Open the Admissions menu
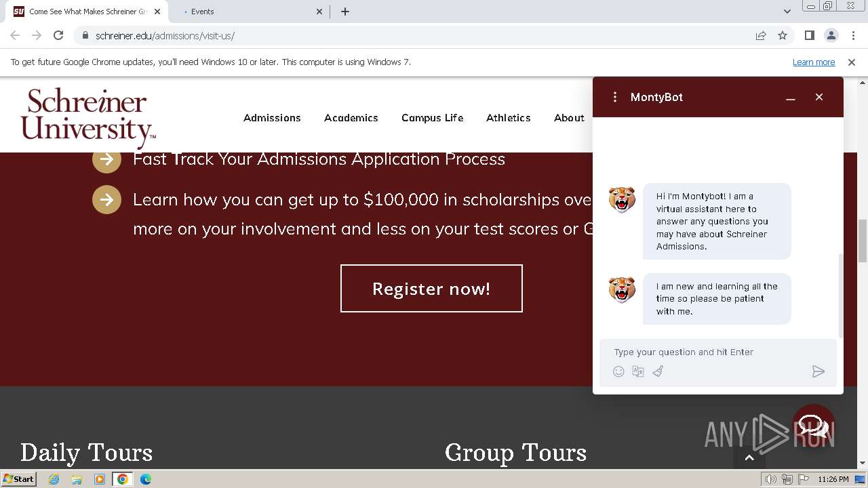This screenshot has width=868, height=488. click(272, 118)
